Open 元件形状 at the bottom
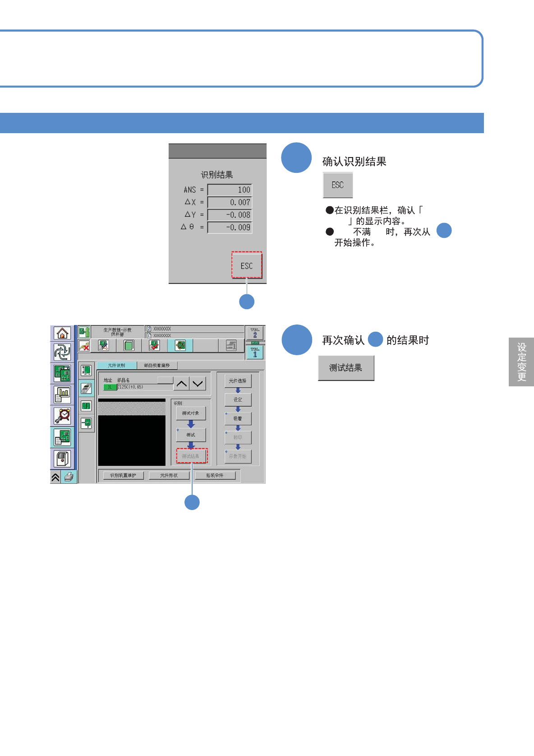Viewport: 534px width, 756px height. point(169,475)
